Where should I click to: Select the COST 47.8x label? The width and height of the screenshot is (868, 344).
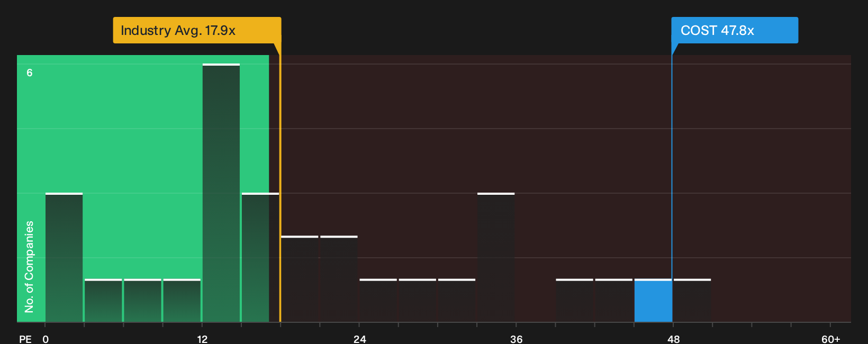[x=735, y=30]
